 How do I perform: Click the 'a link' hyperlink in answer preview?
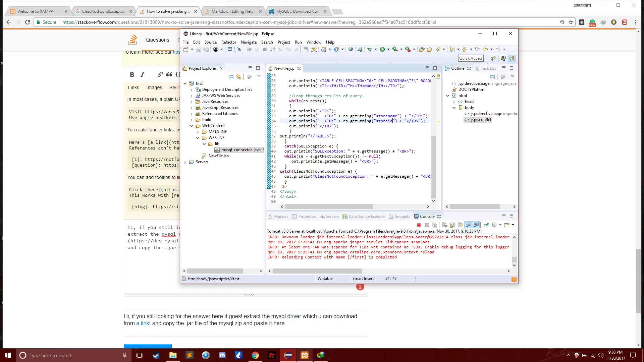pyautogui.click(x=143, y=323)
